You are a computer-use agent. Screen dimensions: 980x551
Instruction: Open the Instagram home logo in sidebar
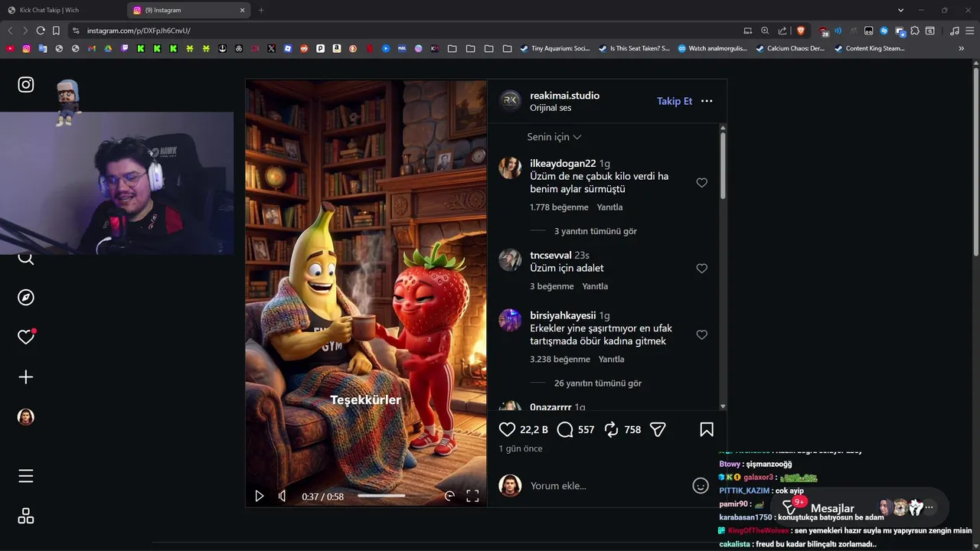coord(26,85)
